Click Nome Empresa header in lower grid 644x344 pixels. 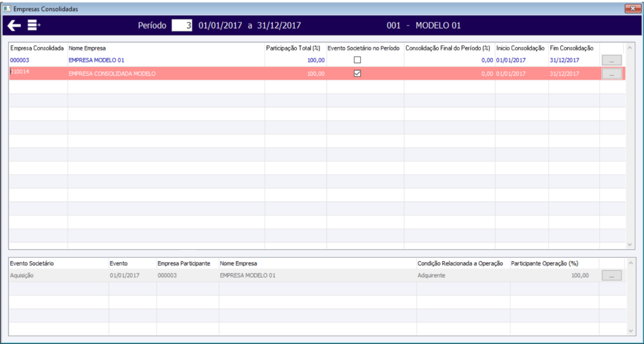(x=238, y=263)
